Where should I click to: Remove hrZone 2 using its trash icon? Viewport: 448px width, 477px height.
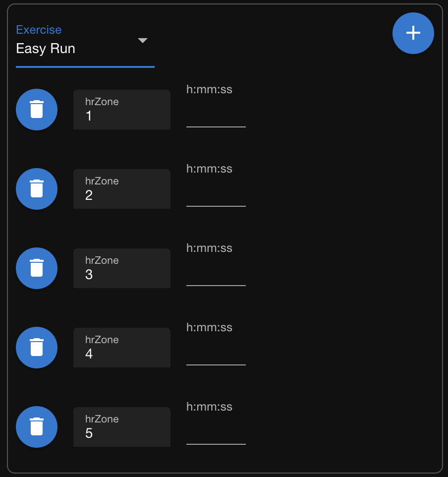[37, 189]
